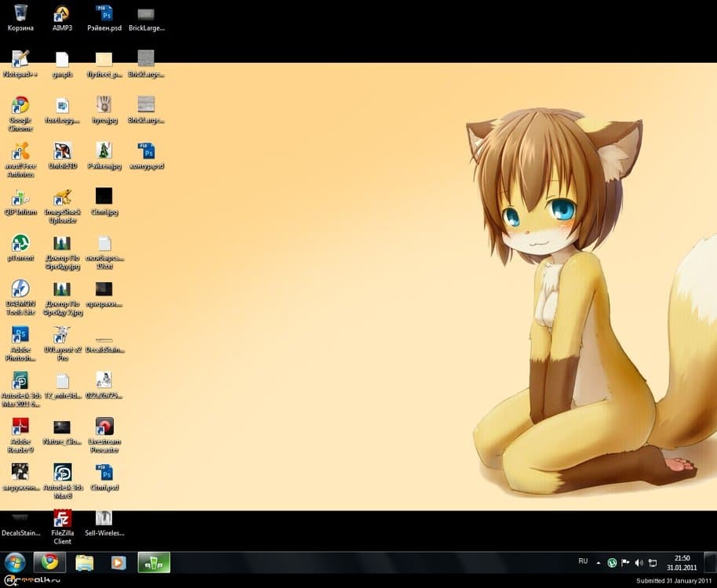The image size is (717, 588).
Task: Open the QIP Infium desktop icon
Action: [x=20, y=198]
